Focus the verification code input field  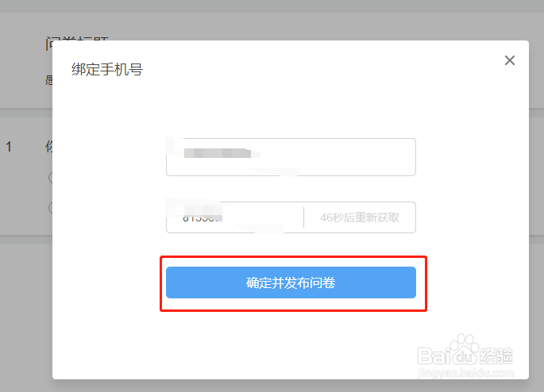[235, 217]
